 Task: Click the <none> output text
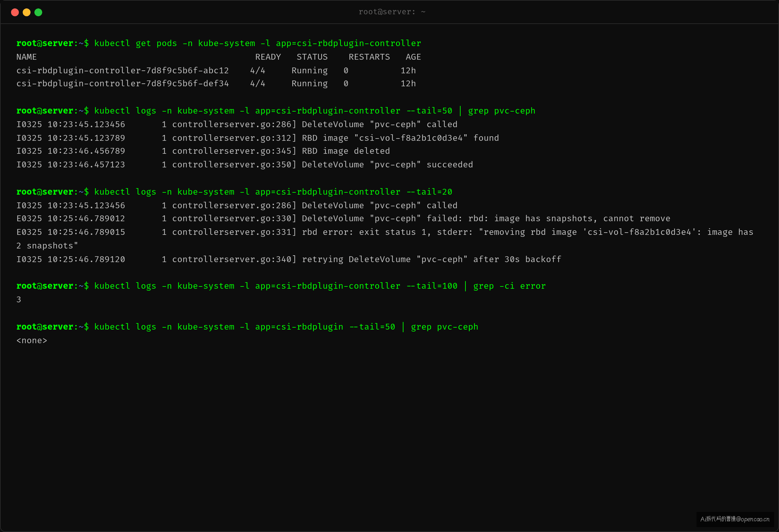(x=32, y=341)
